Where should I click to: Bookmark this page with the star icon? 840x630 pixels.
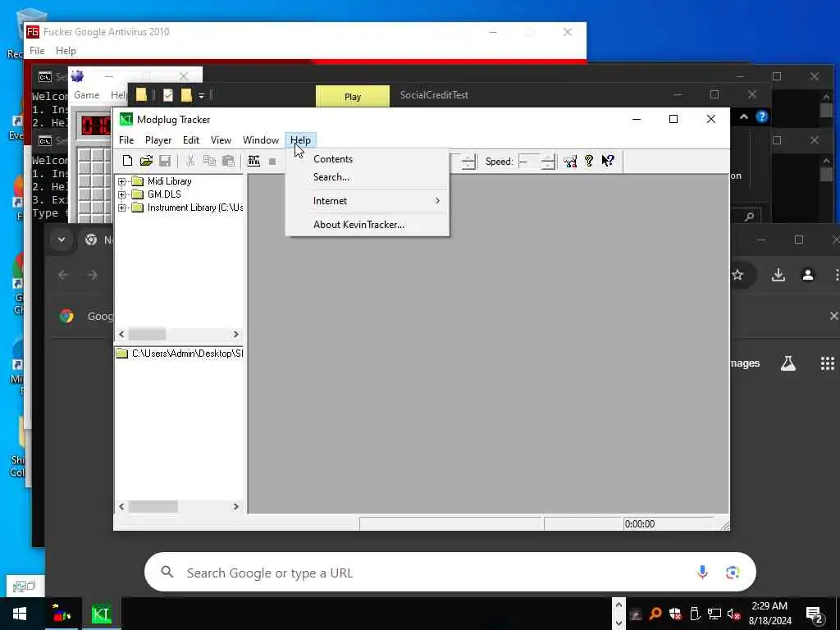pyautogui.click(x=737, y=275)
